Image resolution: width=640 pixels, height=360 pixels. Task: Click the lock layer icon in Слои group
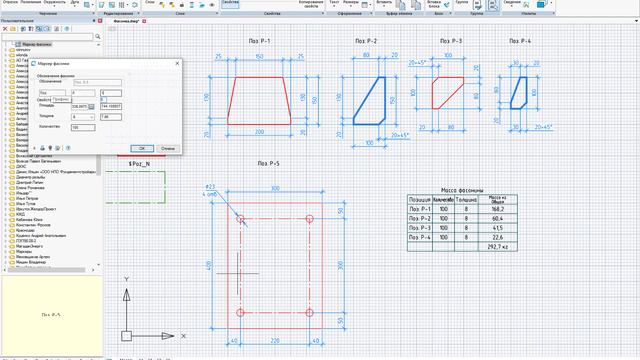pos(182,5)
